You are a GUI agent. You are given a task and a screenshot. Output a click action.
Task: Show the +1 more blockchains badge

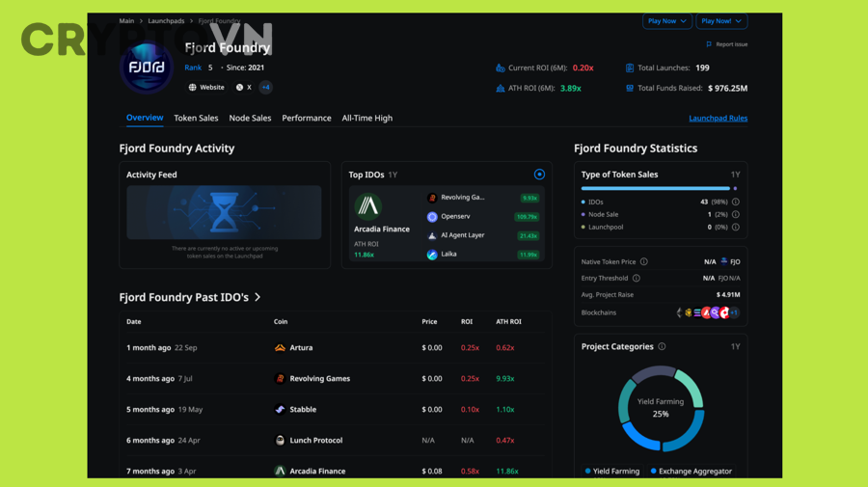734,312
